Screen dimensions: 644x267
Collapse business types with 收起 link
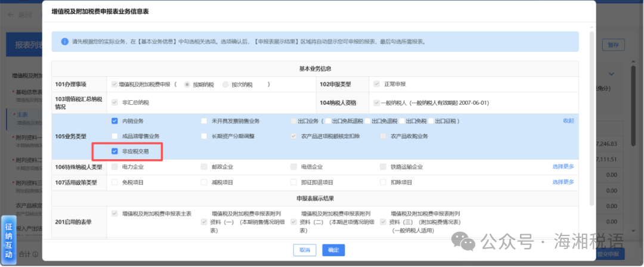point(568,121)
